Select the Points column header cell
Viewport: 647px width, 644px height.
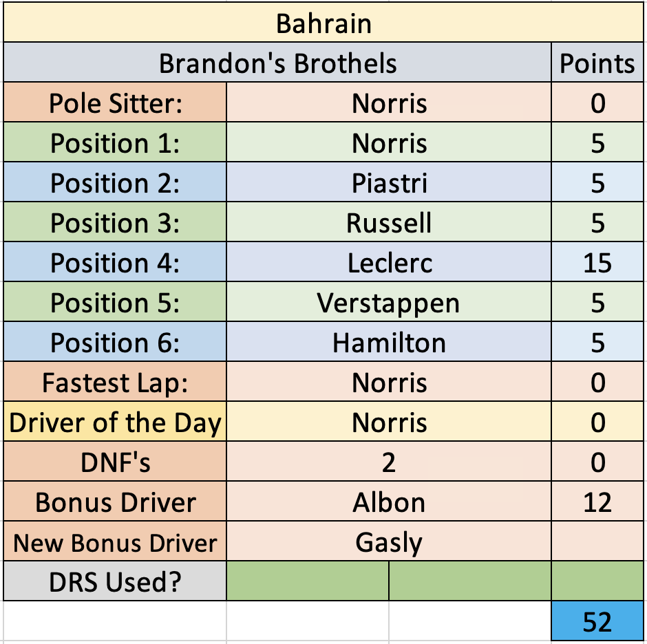(x=597, y=63)
